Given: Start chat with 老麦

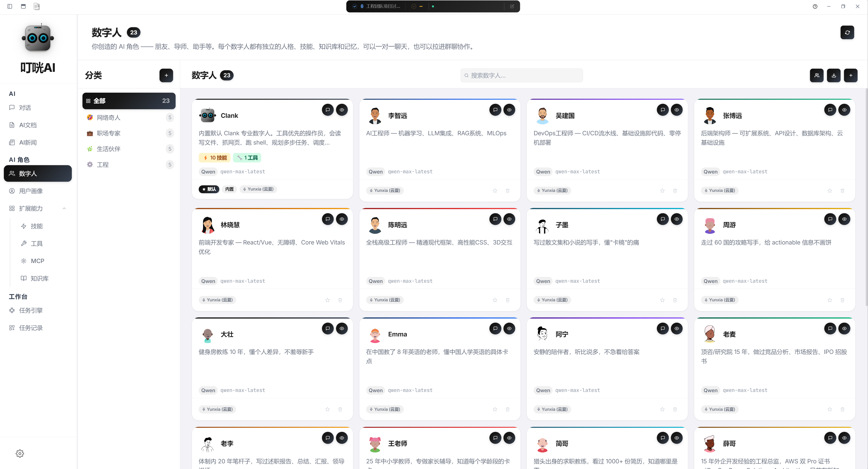Looking at the screenshot, I should tap(830, 329).
